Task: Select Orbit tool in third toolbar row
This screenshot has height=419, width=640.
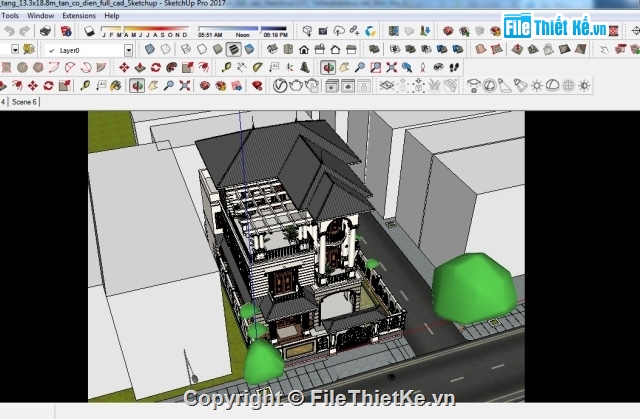Action: tap(328, 67)
